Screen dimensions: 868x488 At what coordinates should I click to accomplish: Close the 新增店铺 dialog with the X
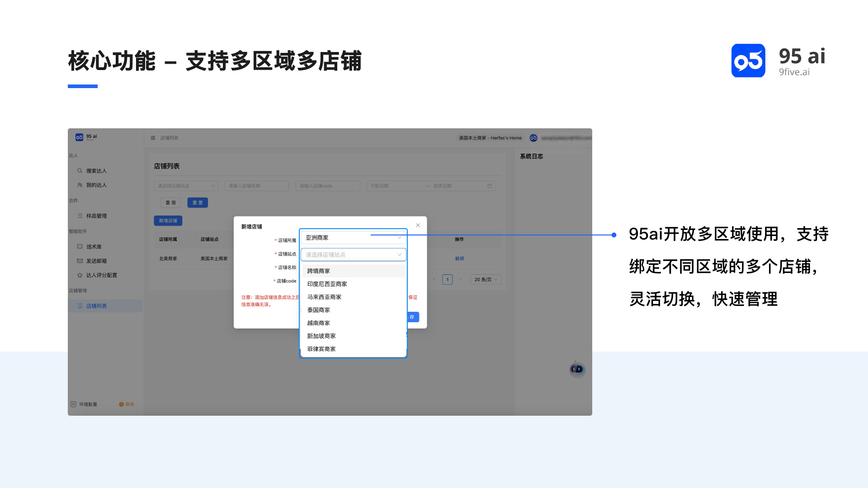pos(418,225)
